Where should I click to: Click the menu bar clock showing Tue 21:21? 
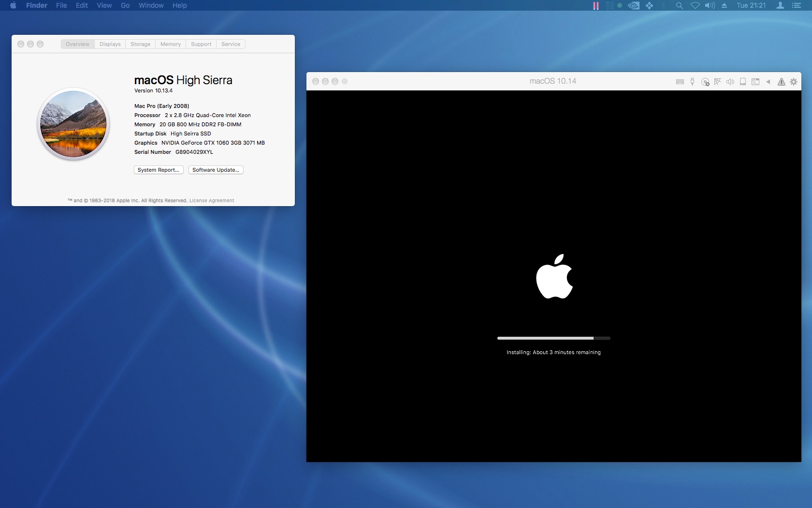(751, 5)
